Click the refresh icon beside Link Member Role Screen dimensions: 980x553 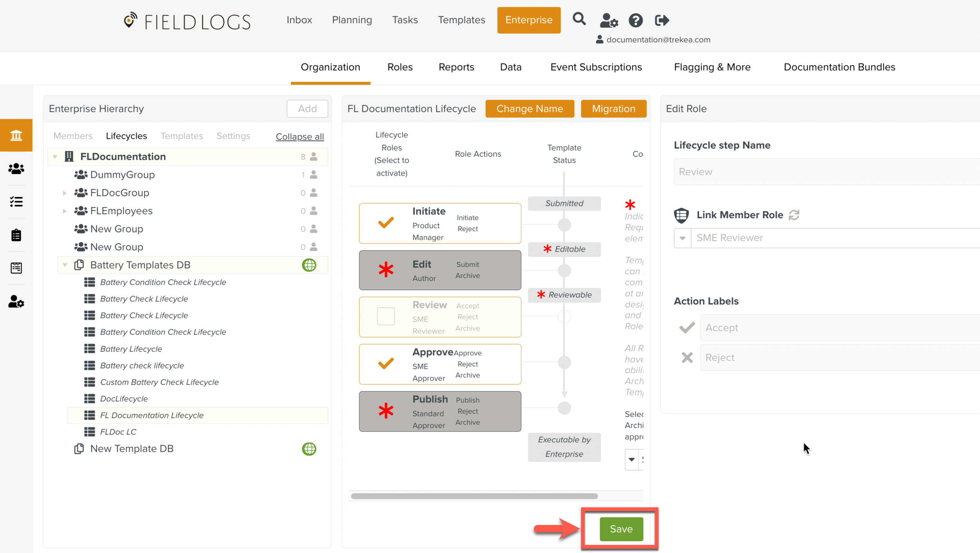pos(794,215)
